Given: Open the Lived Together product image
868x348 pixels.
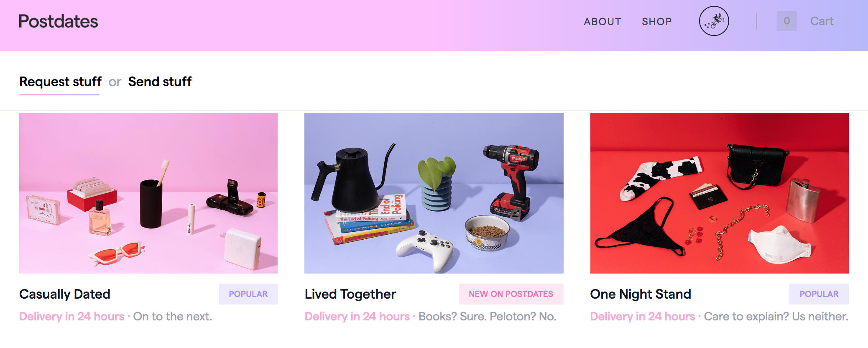Looking at the screenshot, I should [434, 193].
